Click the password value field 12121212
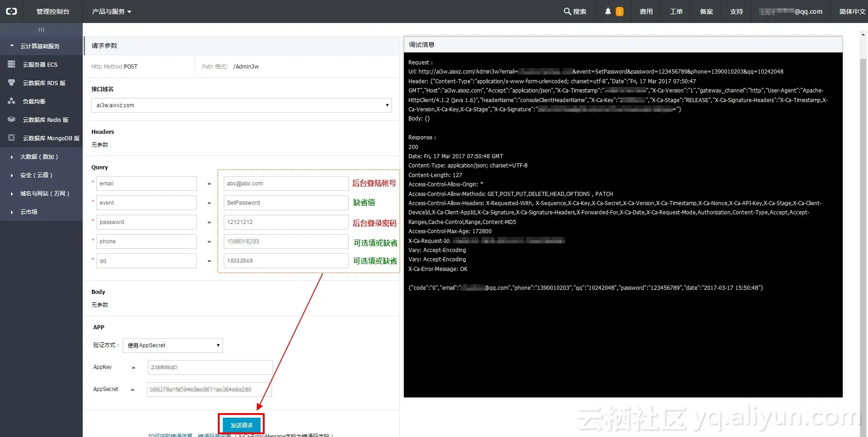Screen dimensions: 868x437 coord(286,222)
